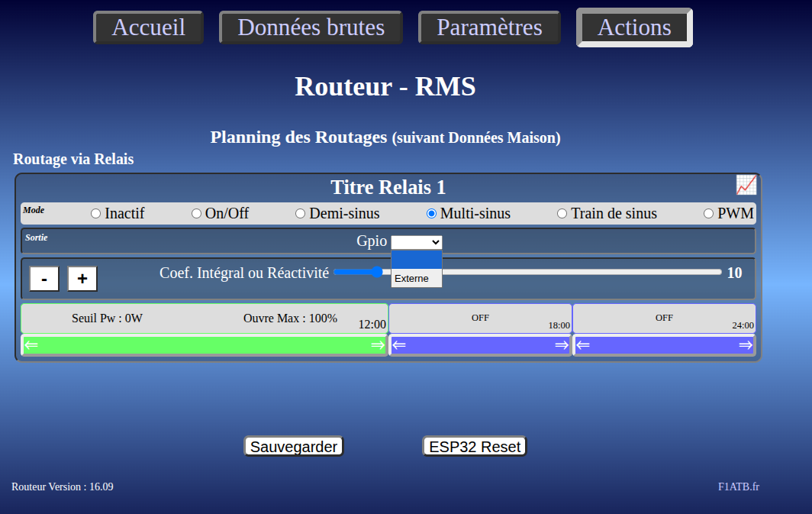
Task: Visit the F1ATB.fr link
Action: pos(739,487)
